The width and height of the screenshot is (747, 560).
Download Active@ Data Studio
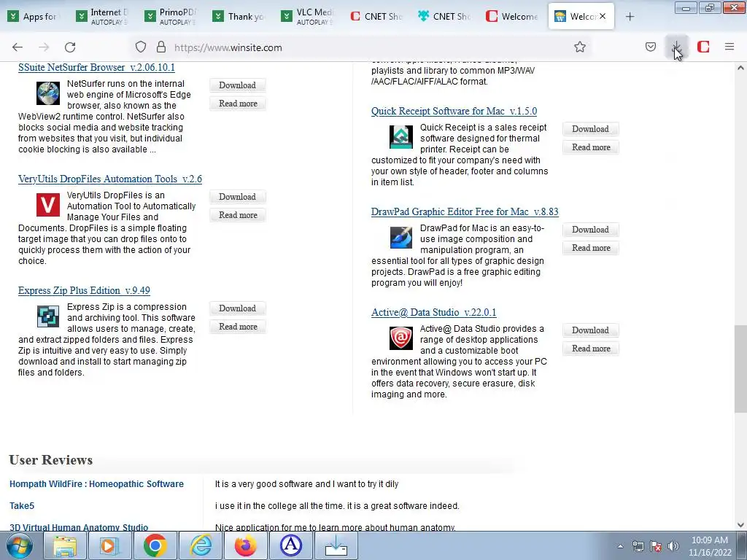coord(590,330)
